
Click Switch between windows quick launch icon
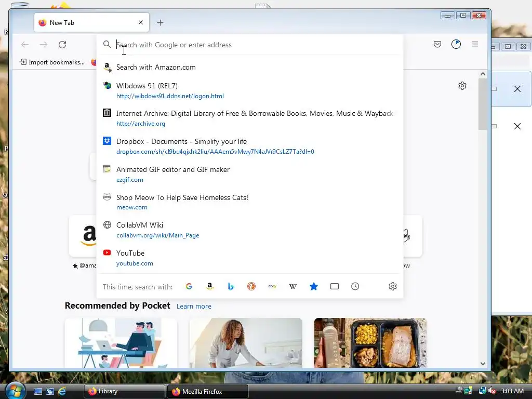coord(50,392)
